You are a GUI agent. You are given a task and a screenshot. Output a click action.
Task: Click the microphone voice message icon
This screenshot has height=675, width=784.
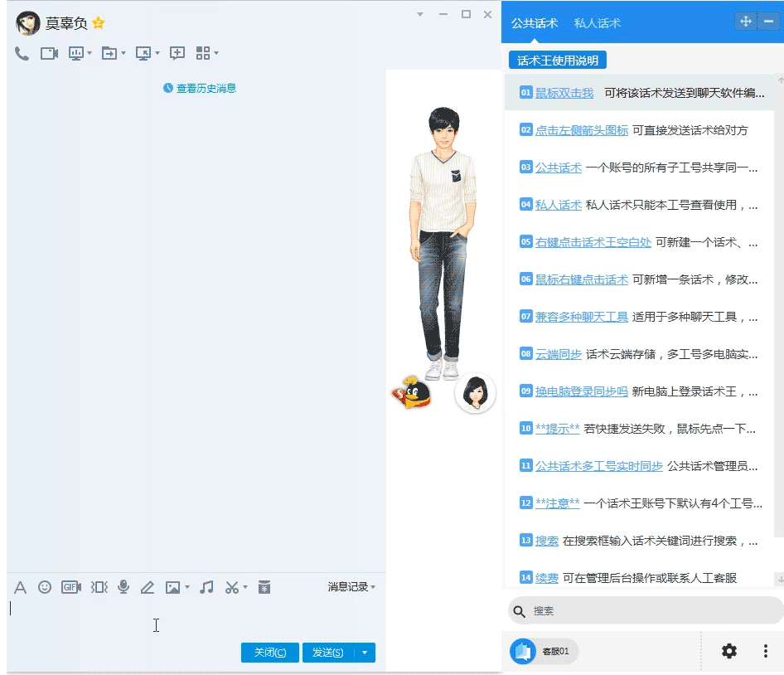pos(123,587)
